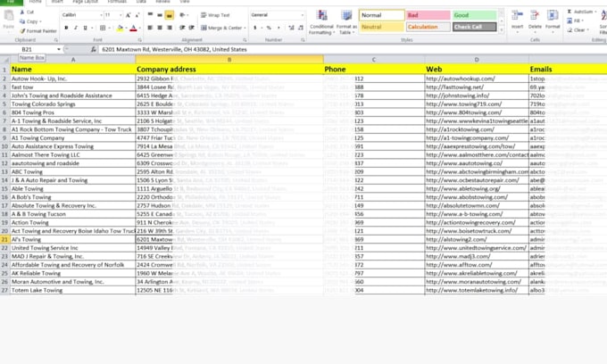This screenshot has width=607, height=364.
Task: Open the text Orientation icon
Action: [x=182, y=15]
